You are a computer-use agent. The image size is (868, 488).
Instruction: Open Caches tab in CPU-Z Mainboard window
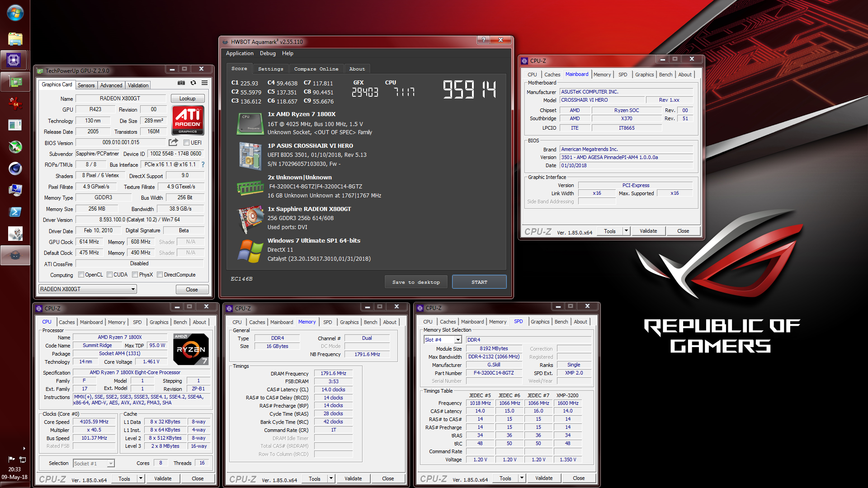pyautogui.click(x=552, y=75)
